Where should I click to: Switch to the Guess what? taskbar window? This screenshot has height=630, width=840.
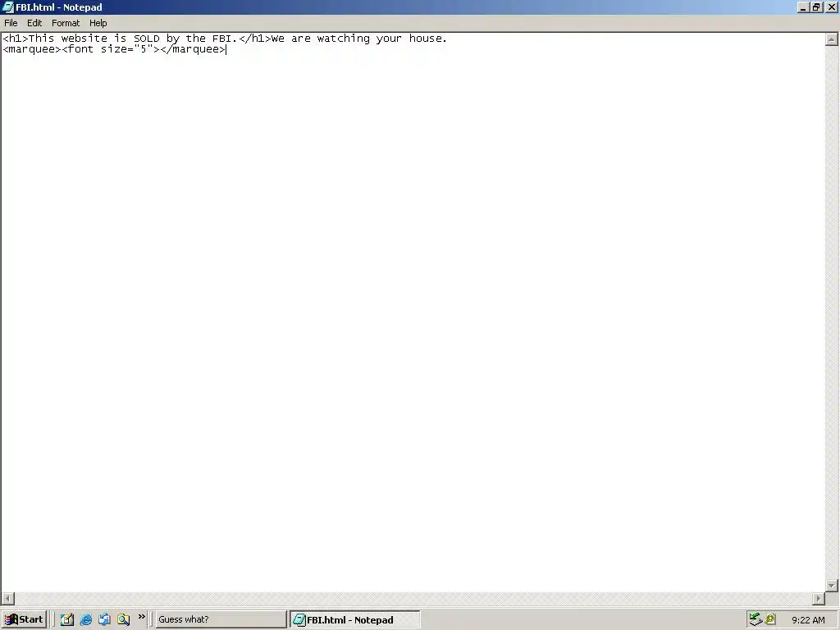(221, 620)
